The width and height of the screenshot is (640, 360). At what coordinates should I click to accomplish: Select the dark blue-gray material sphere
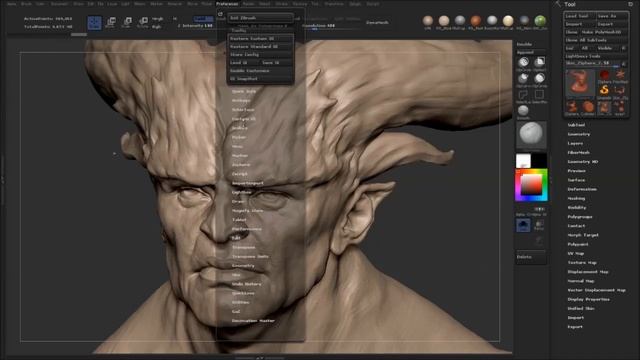pos(524,20)
